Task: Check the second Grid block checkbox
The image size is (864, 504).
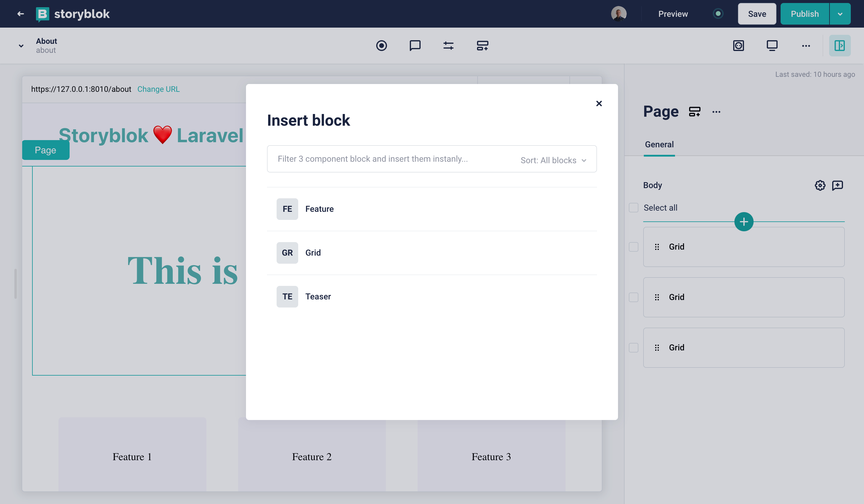Action: (633, 297)
